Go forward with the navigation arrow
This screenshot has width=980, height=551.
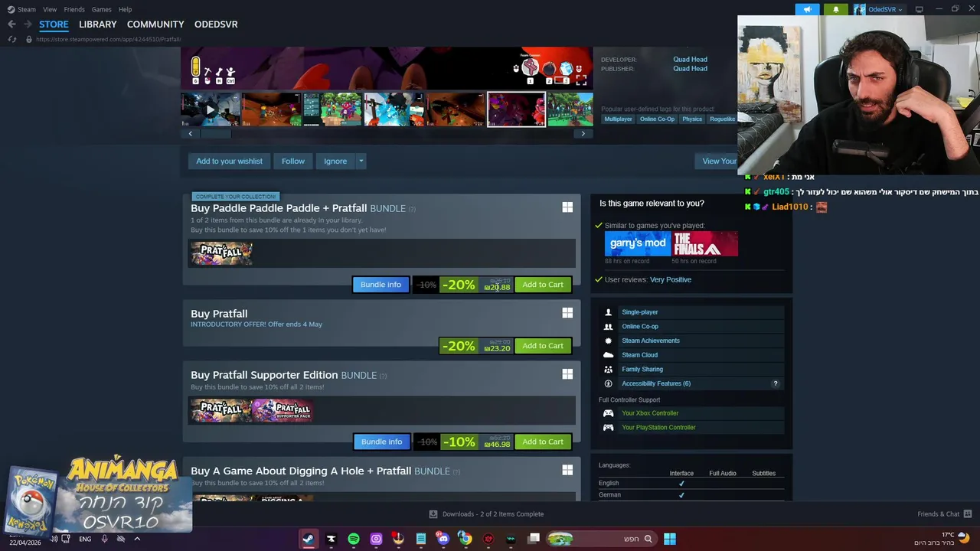click(28, 24)
